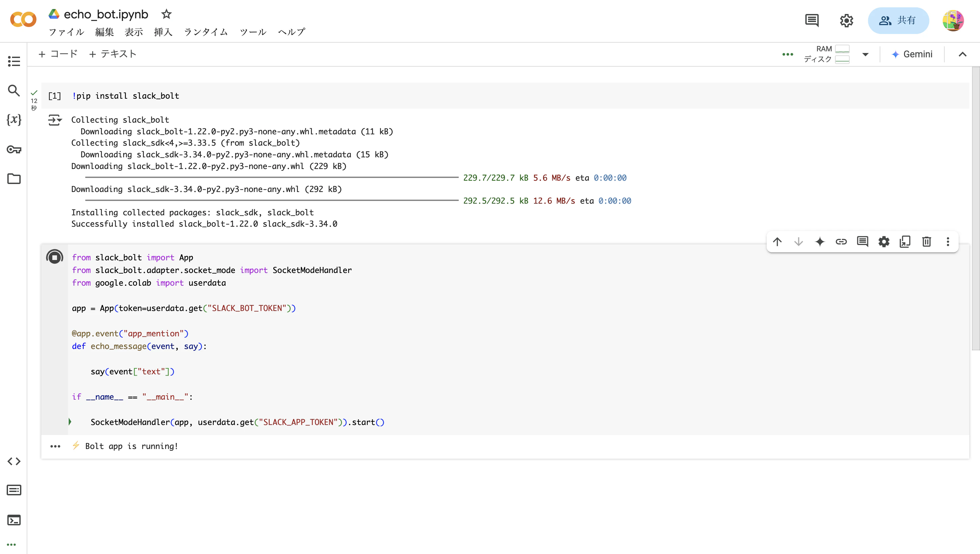980x554 pixels.
Task: Open the 表示 menu
Action: coord(134,32)
